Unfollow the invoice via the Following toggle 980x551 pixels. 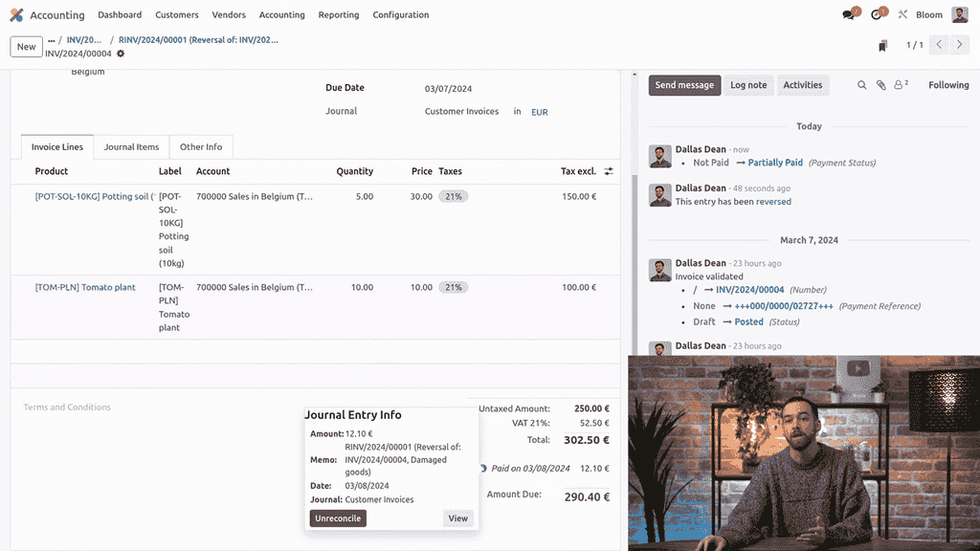point(947,85)
